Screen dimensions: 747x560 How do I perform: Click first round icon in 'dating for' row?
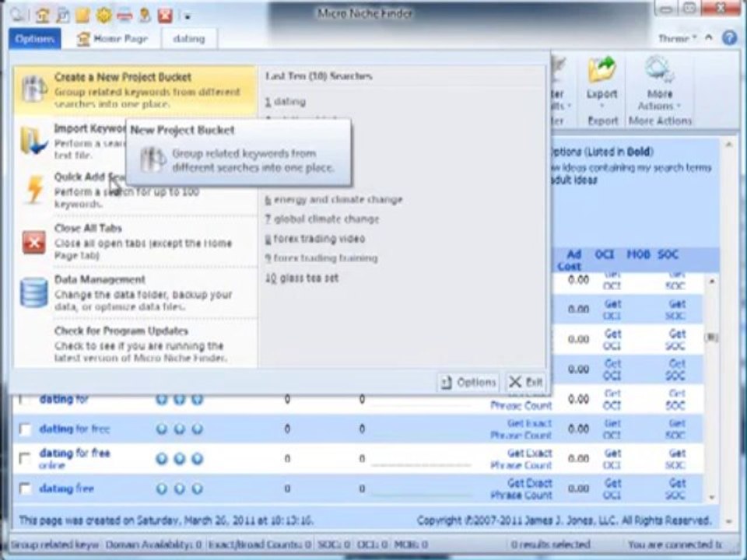[x=162, y=399]
